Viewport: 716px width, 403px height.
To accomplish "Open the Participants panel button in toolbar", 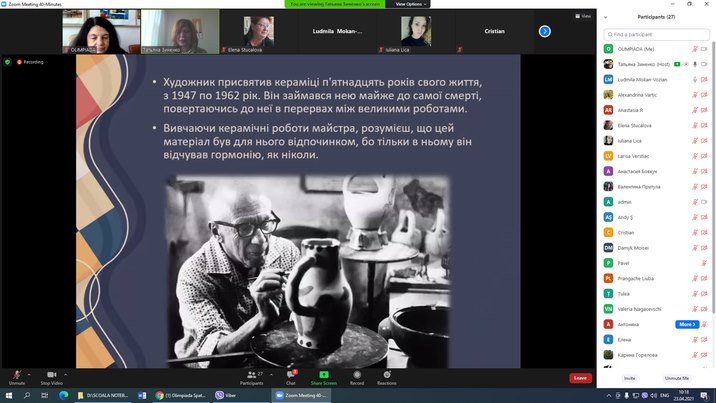I will click(251, 376).
